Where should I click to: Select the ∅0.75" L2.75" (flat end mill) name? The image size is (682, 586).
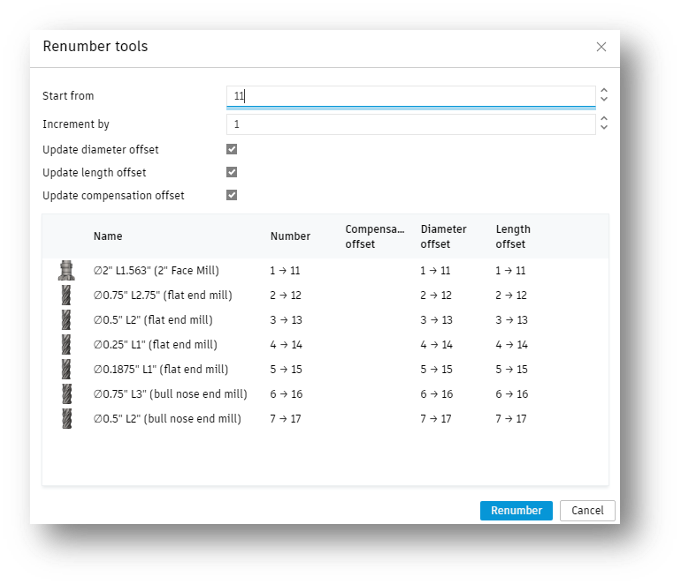click(x=163, y=295)
